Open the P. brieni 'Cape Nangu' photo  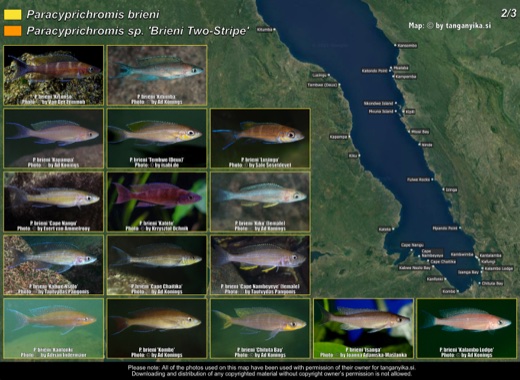tap(54, 202)
